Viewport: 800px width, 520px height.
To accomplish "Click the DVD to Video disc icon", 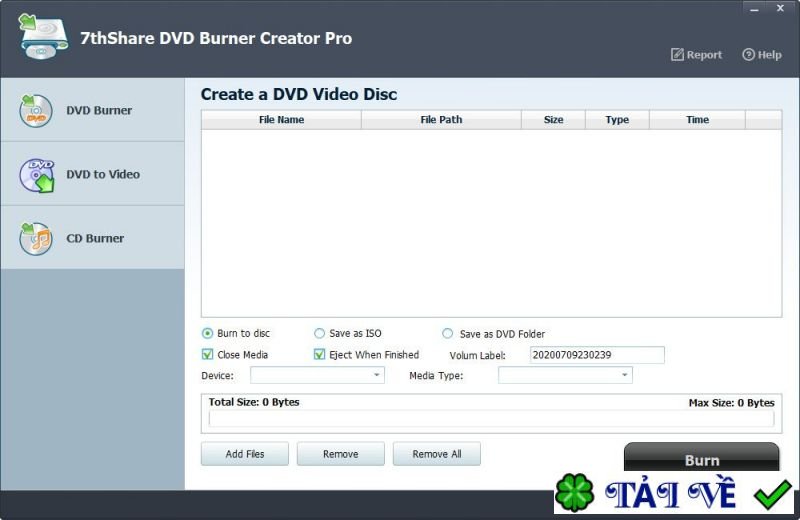I will (x=37, y=175).
